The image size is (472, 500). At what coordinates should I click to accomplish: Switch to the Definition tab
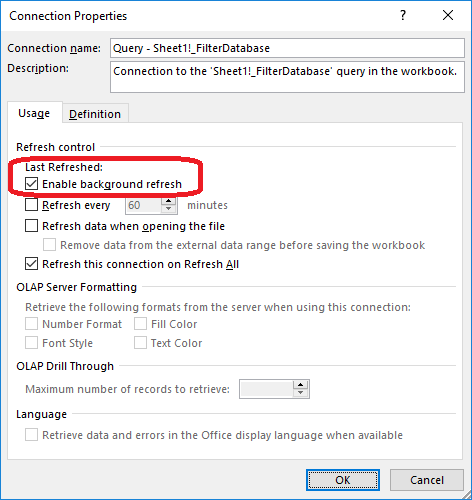pos(95,114)
